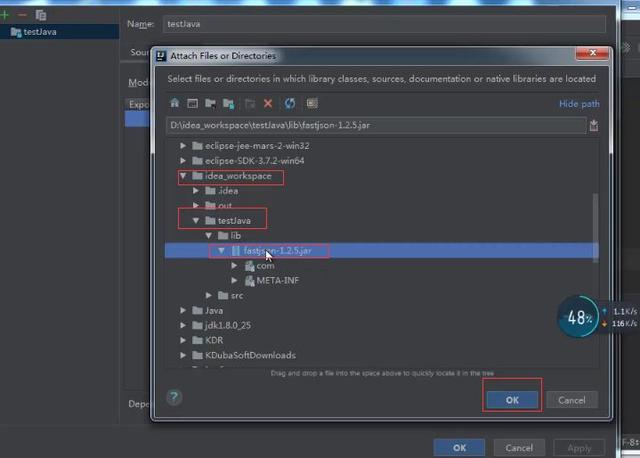Screen dimensions: 640x458
Task: Open path history beside the path field
Action: pyautogui.click(x=594, y=125)
